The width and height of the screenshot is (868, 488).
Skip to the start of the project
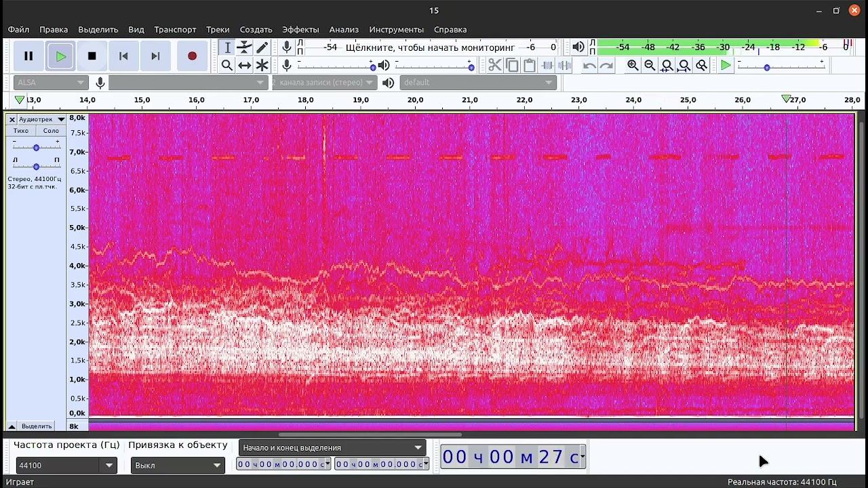click(123, 56)
